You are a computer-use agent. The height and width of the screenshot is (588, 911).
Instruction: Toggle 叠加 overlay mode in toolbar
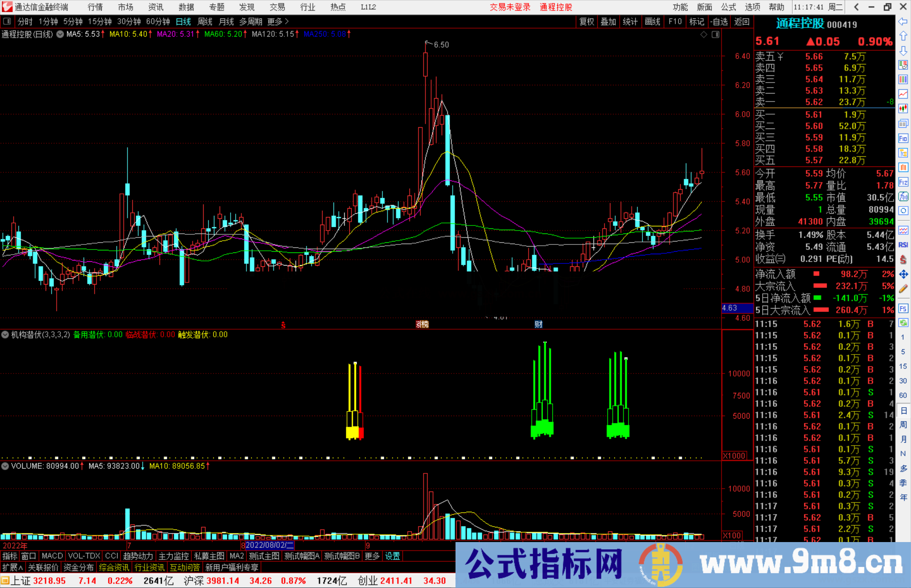pyautogui.click(x=608, y=21)
